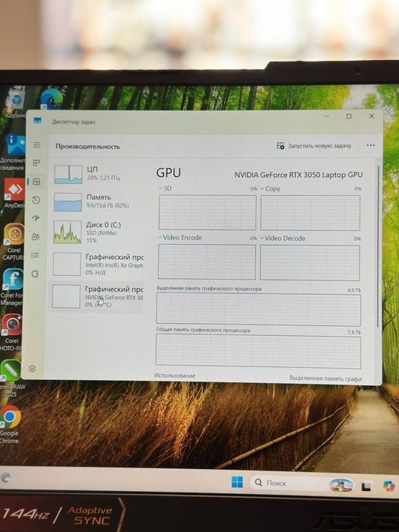The width and height of the screenshot is (399, 532).
Task: Open the Users page icon in sidebar
Action: (x=36, y=236)
